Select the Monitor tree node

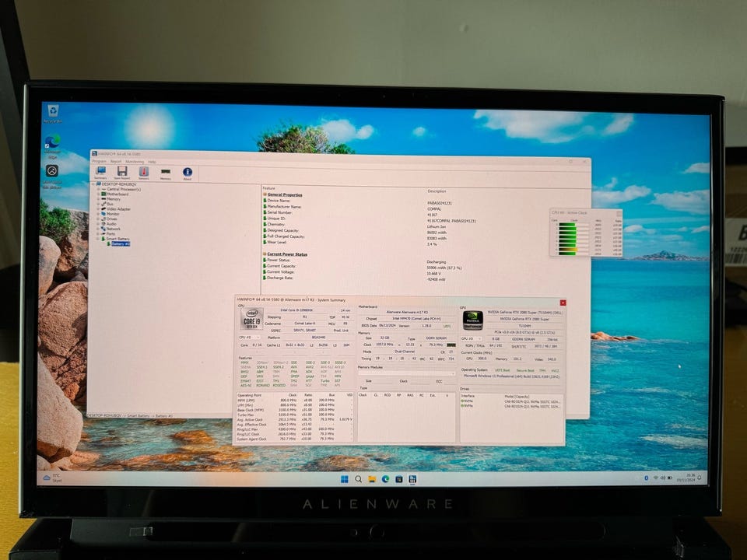tap(110, 214)
